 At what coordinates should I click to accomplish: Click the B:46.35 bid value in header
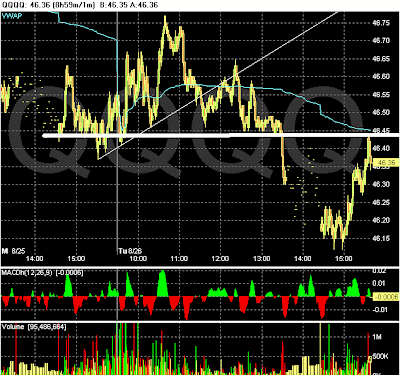pos(114,5)
